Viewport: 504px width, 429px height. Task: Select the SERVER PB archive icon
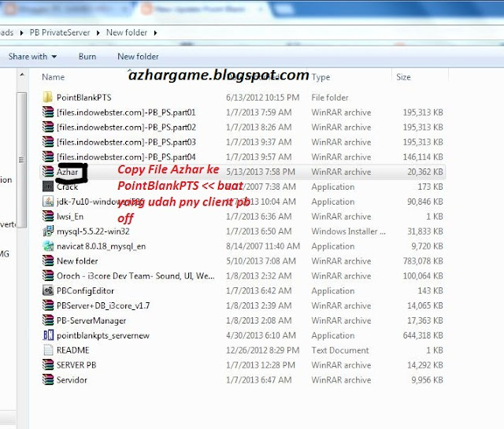click(x=48, y=364)
